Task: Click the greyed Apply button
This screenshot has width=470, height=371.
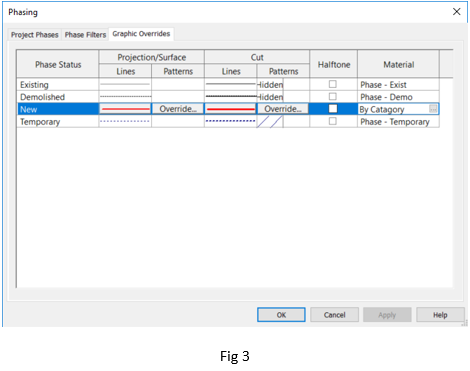Action: [387, 315]
